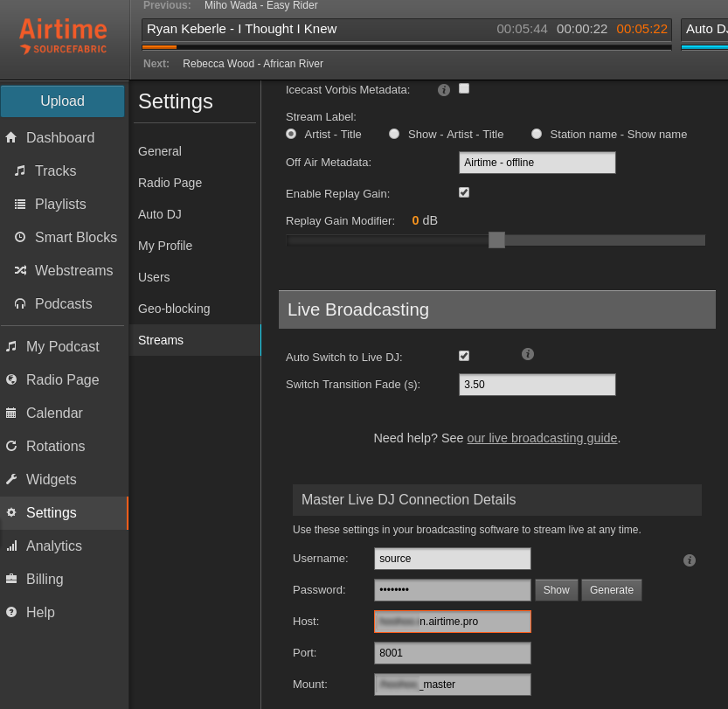728x709 pixels.
Task: Go to the Webstreams section
Action: [x=73, y=270]
